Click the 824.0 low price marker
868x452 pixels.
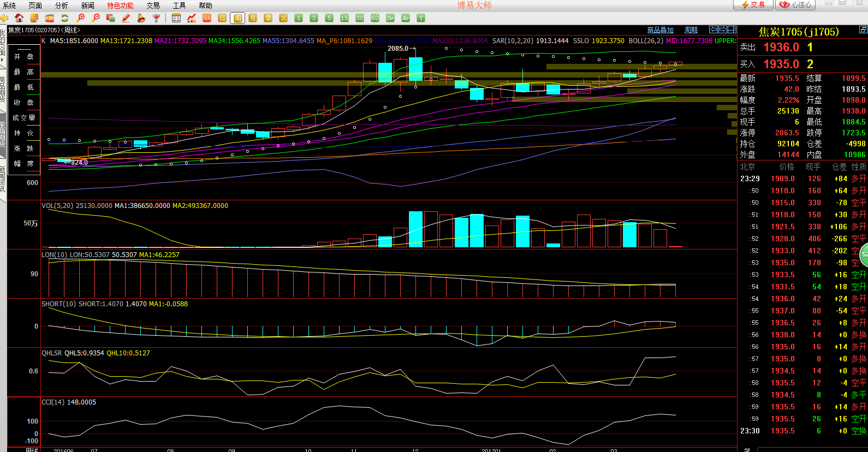[x=79, y=163]
